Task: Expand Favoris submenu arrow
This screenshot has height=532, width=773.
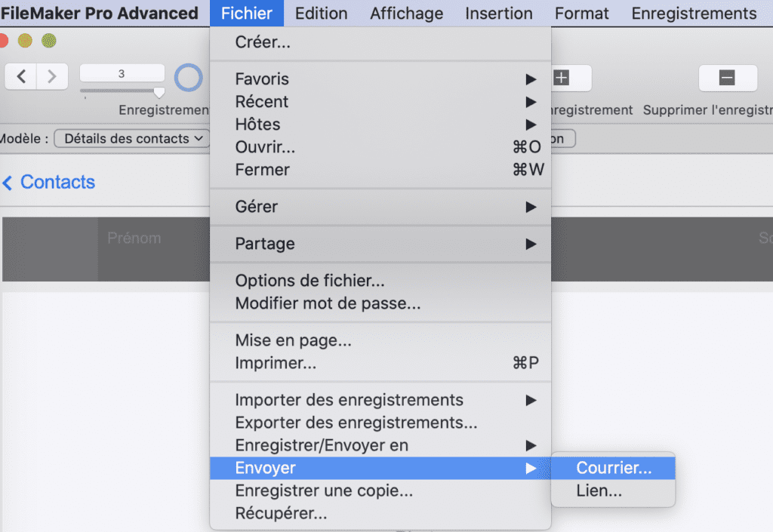Action: (x=531, y=79)
